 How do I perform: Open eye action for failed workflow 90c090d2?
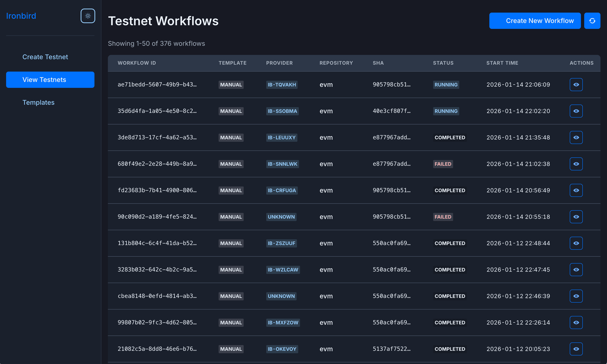pos(576,217)
